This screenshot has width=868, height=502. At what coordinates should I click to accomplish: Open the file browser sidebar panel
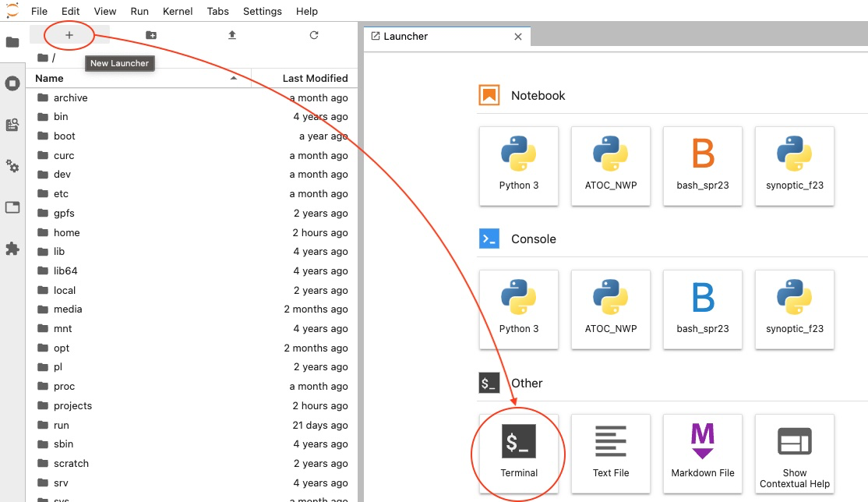tap(12, 42)
